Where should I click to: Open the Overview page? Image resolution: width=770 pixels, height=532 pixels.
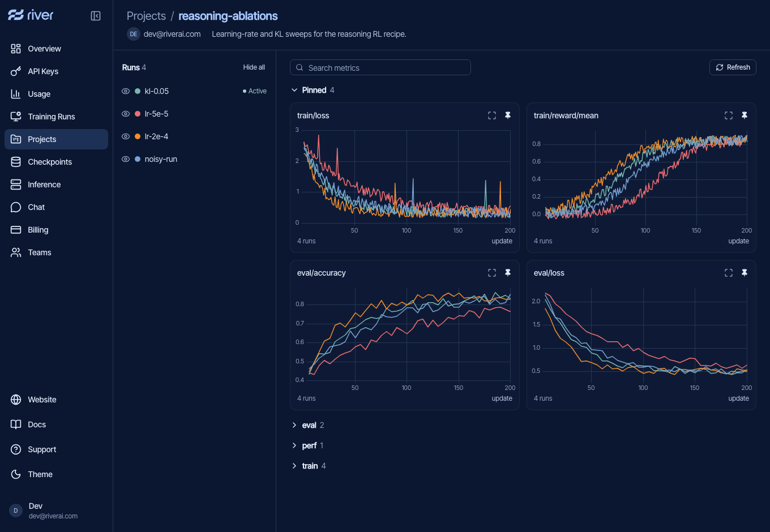[x=56, y=49]
